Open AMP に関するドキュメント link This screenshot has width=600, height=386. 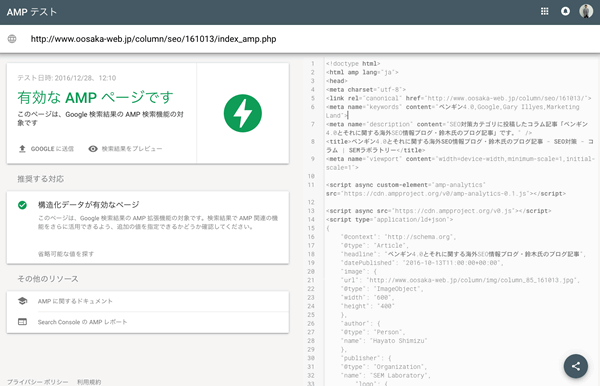click(75, 301)
